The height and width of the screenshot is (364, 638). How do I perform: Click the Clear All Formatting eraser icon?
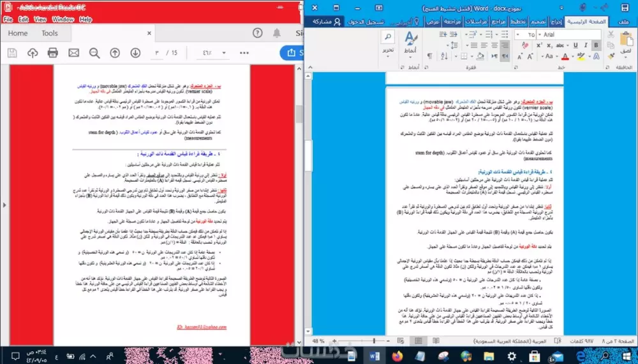coord(525,45)
